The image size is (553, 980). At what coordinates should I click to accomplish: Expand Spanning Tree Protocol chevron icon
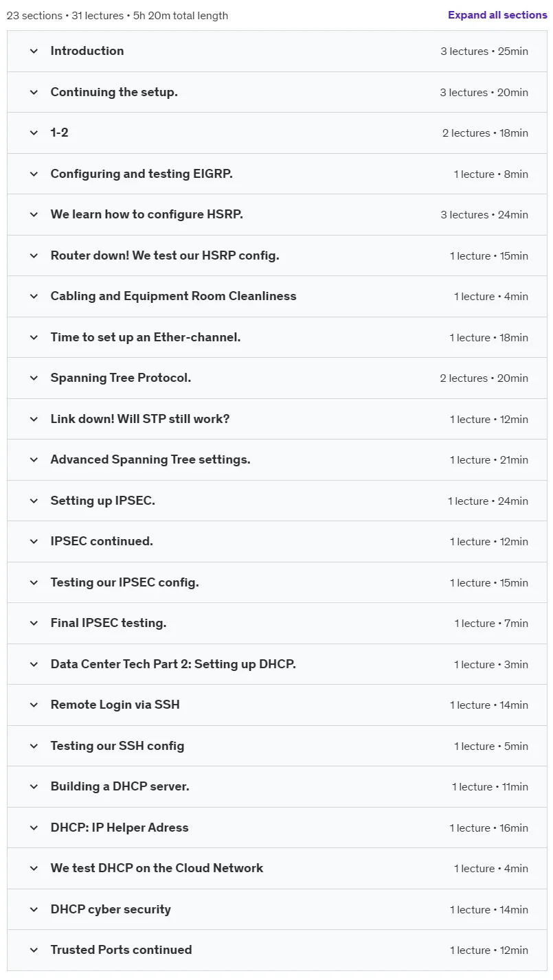[x=34, y=378]
